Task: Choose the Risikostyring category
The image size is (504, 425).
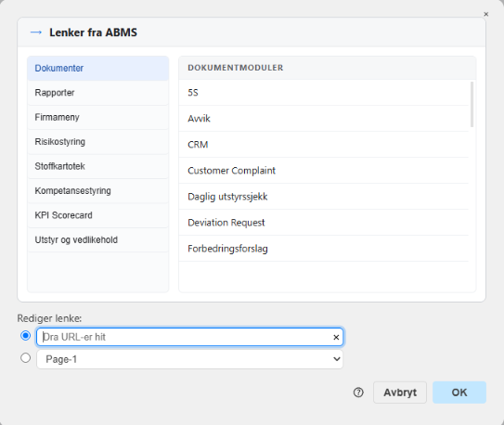Action: pos(98,142)
